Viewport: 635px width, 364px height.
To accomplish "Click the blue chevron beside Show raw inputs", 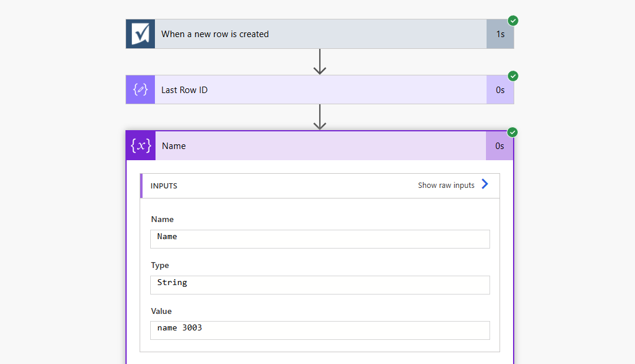I will pos(485,184).
